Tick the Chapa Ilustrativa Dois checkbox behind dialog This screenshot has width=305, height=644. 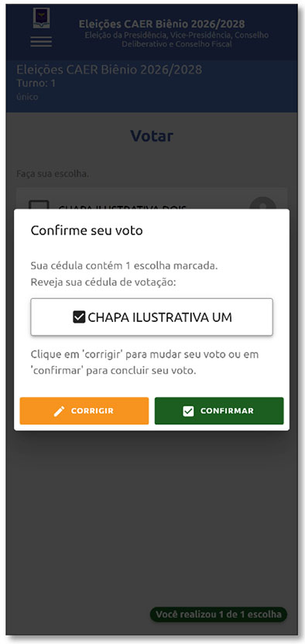(39, 205)
